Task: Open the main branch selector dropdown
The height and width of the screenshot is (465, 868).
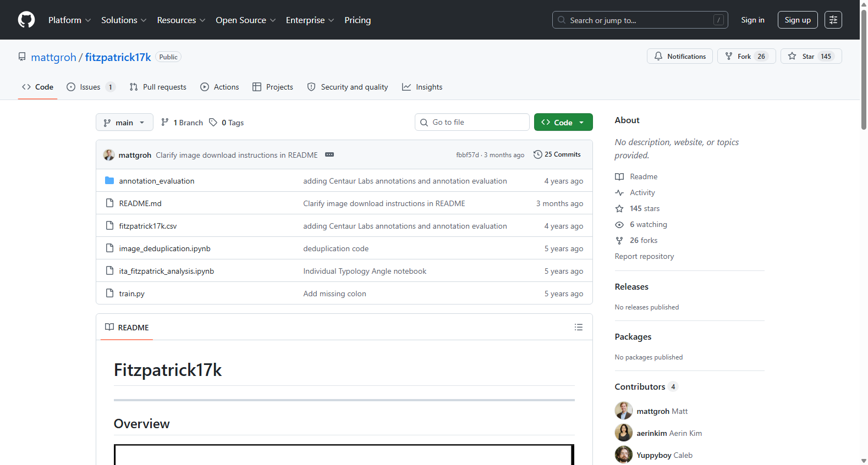Action: [x=124, y=123]
